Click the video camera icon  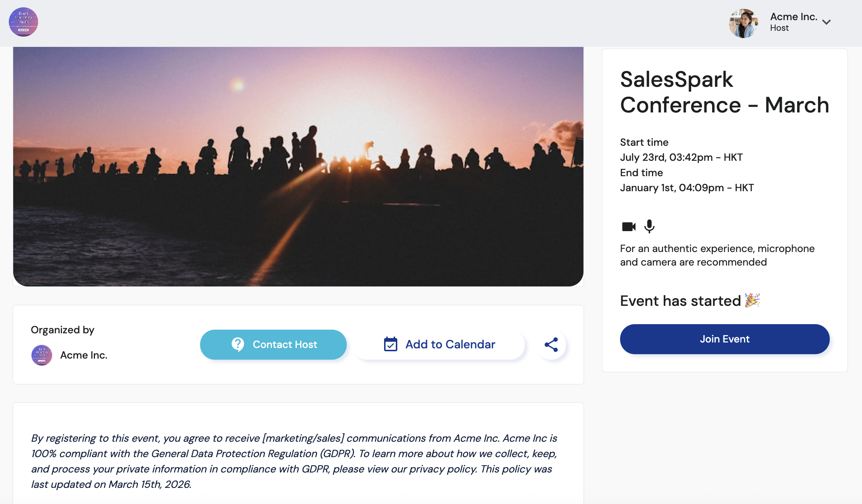click(x=629, y=227)
